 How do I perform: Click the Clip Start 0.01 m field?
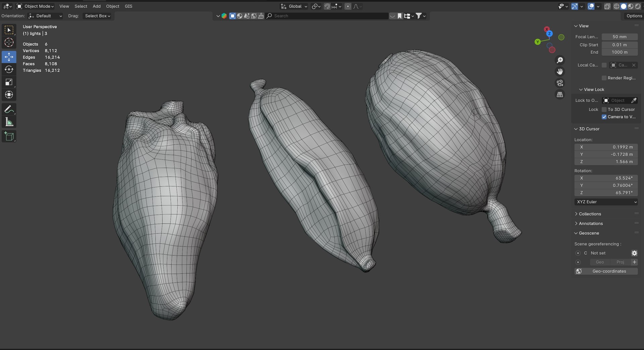click(620, 45)
